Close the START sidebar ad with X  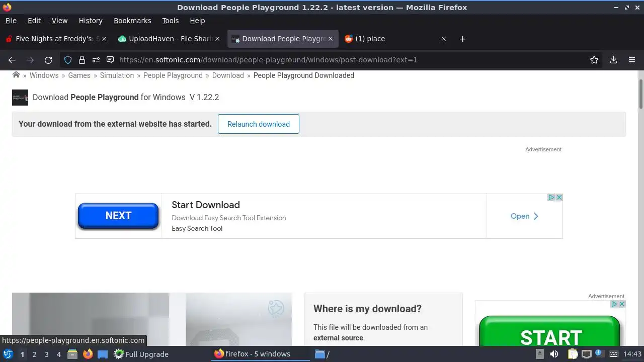622,304
